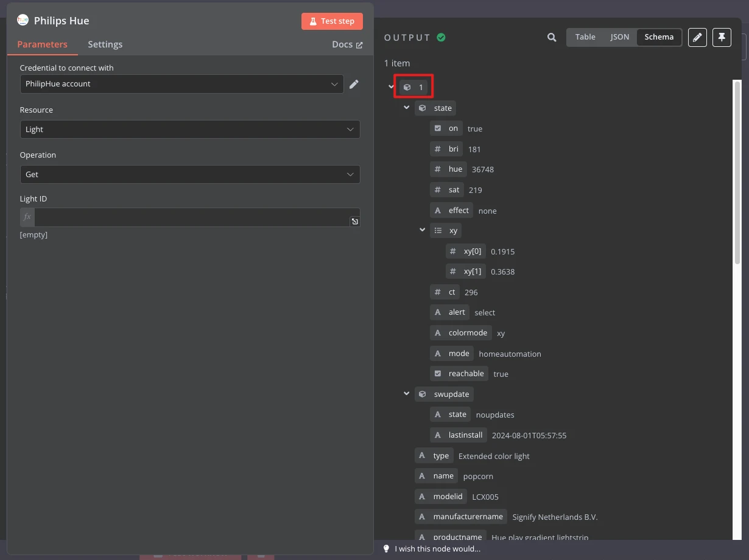Click the swupdate object pill

[444, 394]
